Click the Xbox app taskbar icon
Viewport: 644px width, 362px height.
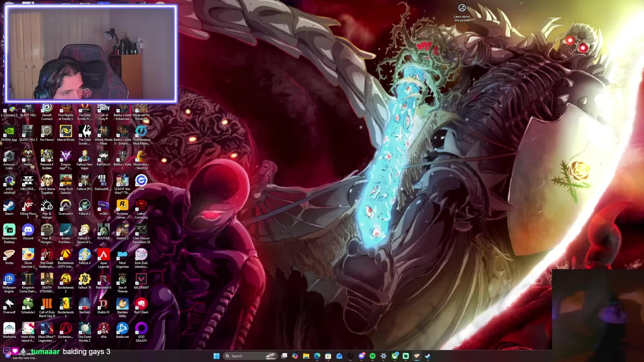click(x=394, y=356)
